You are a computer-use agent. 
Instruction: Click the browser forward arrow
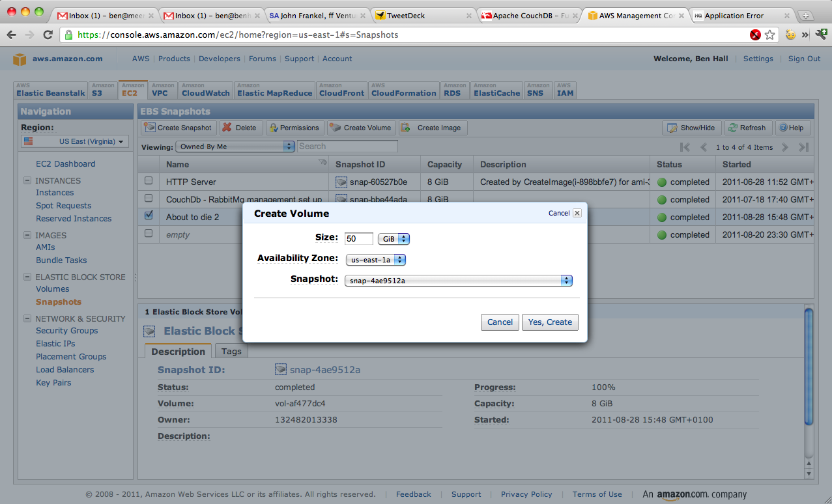click(29, 35)
